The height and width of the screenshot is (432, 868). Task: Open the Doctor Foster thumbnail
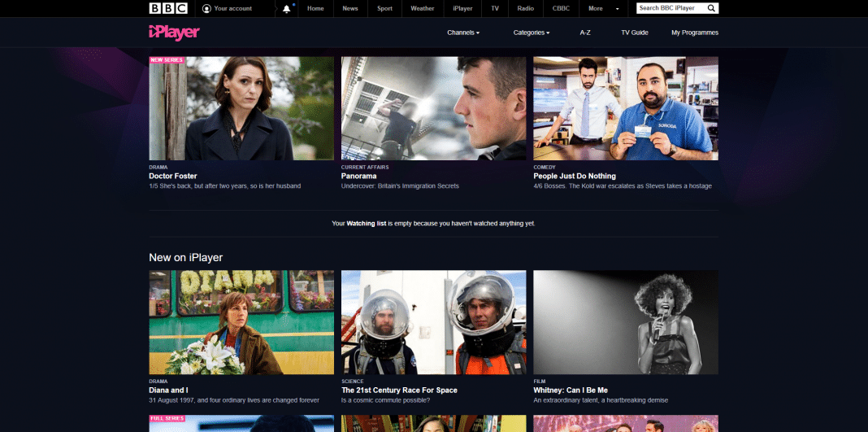241,108
